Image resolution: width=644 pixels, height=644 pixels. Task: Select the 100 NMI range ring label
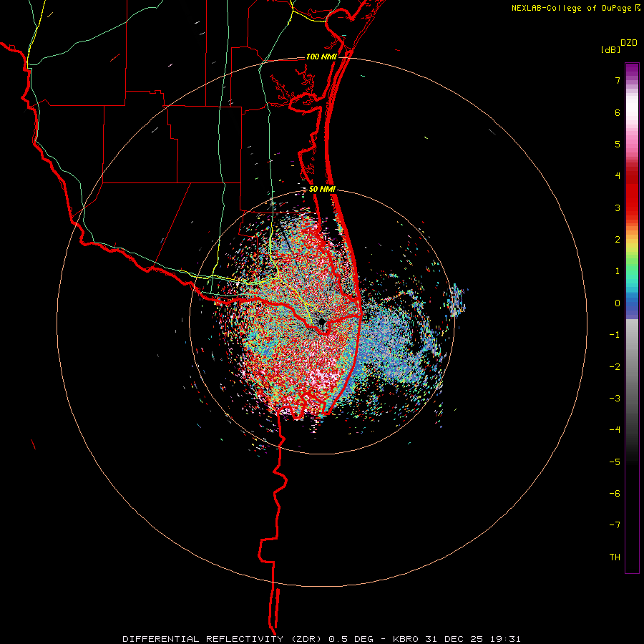321,57
